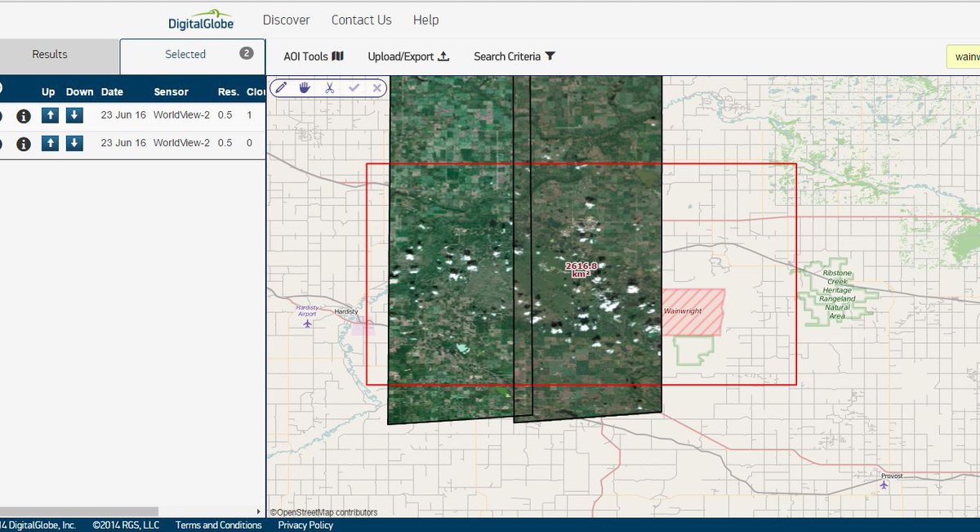The image size is (980, 532).
Task: Open the Help menu
Action: coord(425,20)
